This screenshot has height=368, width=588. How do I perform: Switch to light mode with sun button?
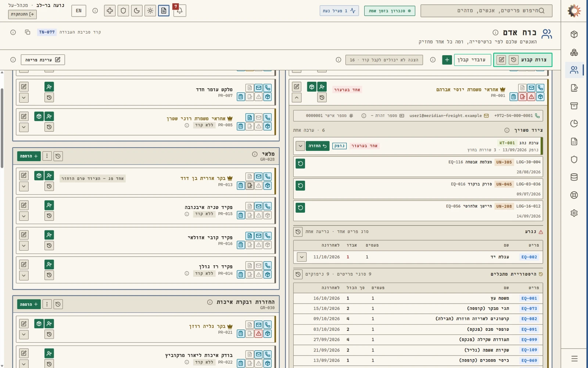(150, 11)
